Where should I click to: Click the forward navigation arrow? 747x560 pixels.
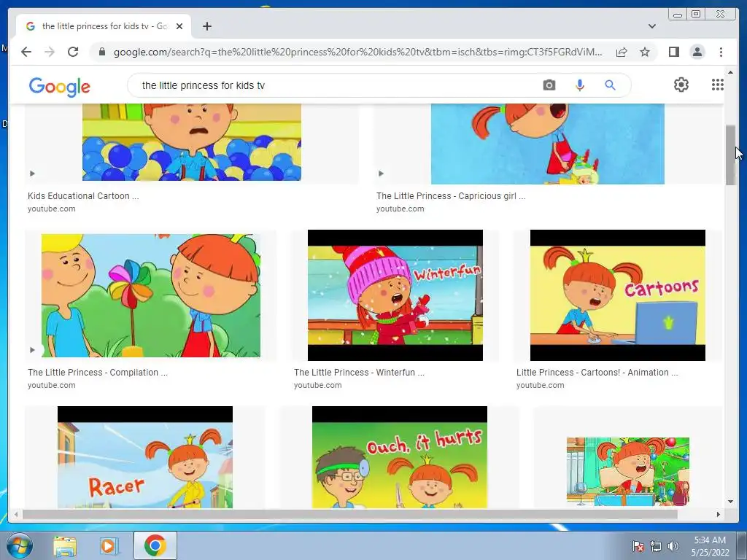(x=50, y=52)
